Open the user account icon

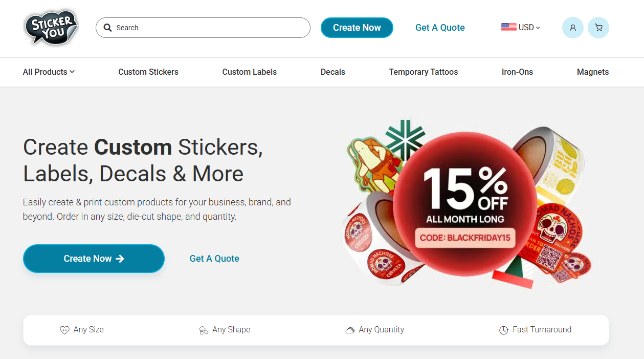pos(572,28)
